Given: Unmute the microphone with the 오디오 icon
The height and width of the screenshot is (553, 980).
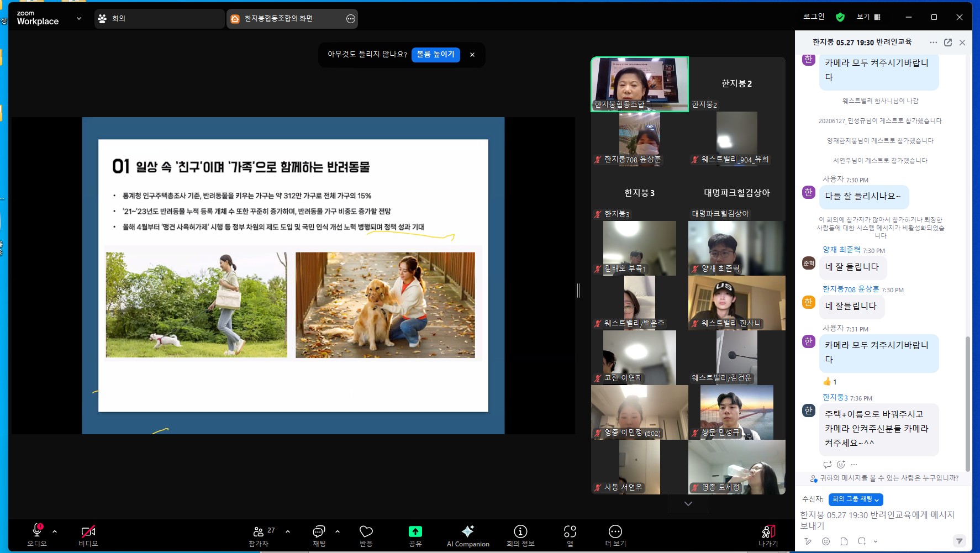Looking at the screenshot, I should (37, 531).
